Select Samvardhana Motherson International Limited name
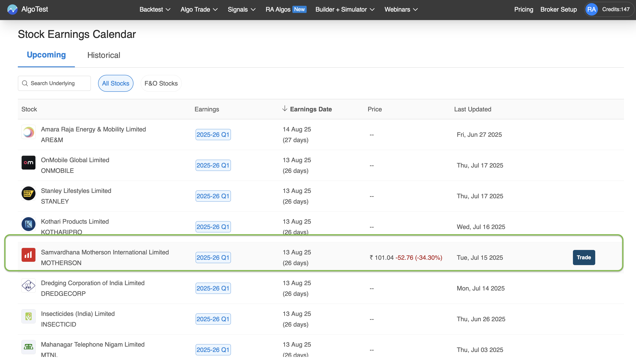 [x=105, y=252]
